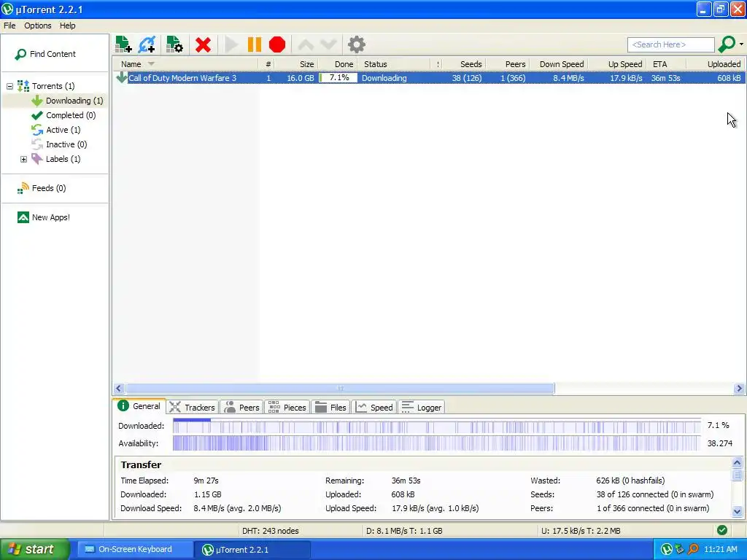Image resolution: width=747 pixels, height=560 pixels.
Task: Sort by the Seeds column header
Action: tap(465, 64)
